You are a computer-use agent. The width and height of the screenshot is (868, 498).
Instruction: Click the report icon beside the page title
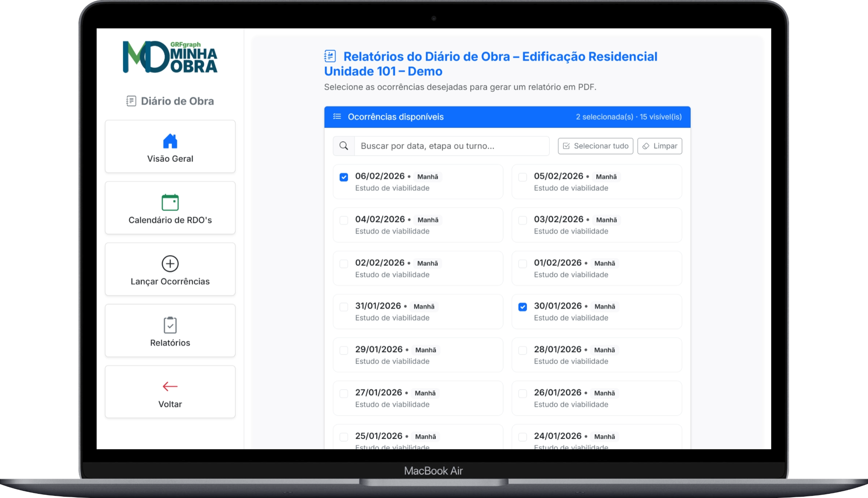[x=330, y=56]
